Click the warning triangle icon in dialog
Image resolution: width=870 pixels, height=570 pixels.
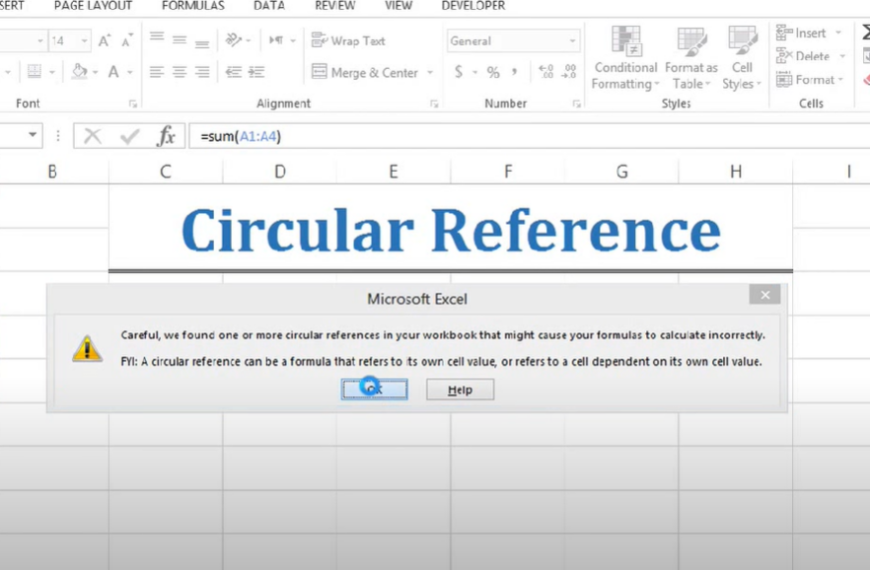[x=87, y=349]
